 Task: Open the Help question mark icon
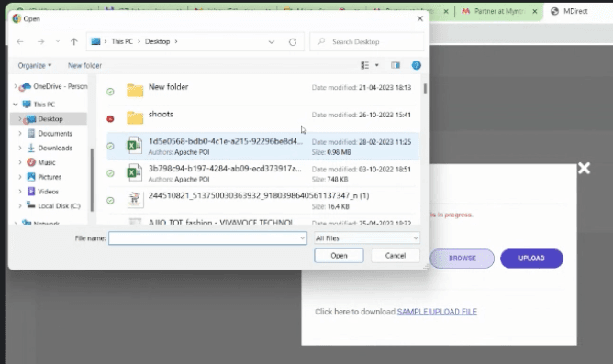(x=417, y=65)
